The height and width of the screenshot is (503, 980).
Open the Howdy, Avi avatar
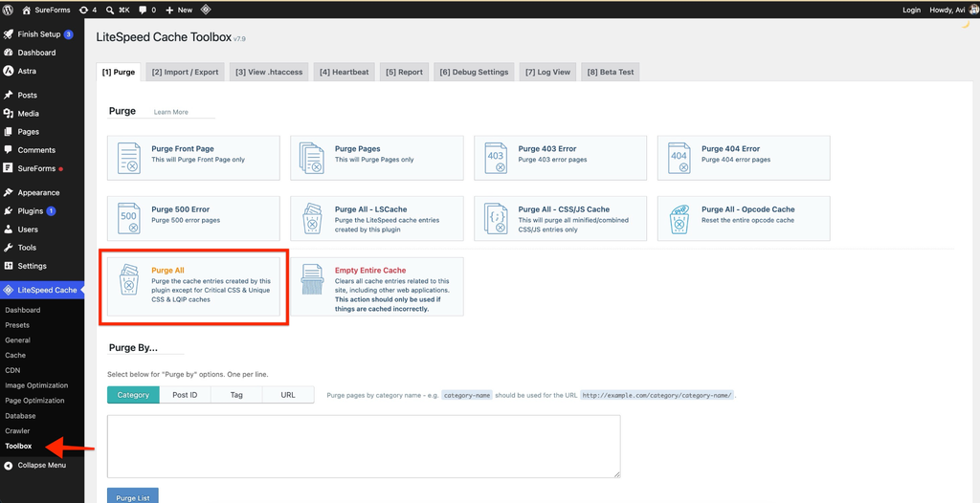pos(973,10)
